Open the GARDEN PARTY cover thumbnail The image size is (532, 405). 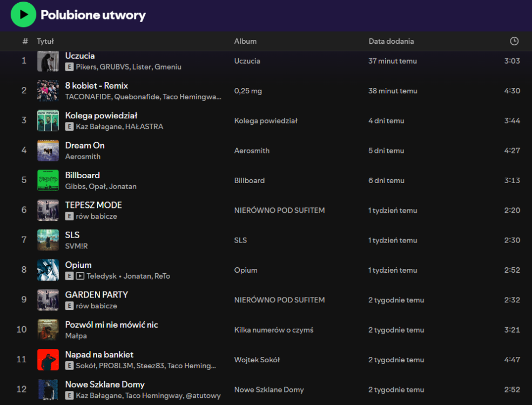click(48, 300)
